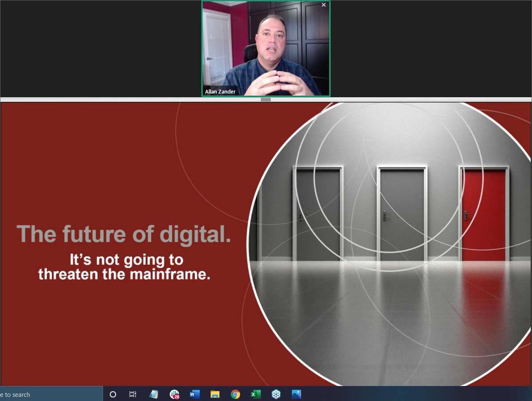Open Microsoft Word from the taskbar

(195, 394)
